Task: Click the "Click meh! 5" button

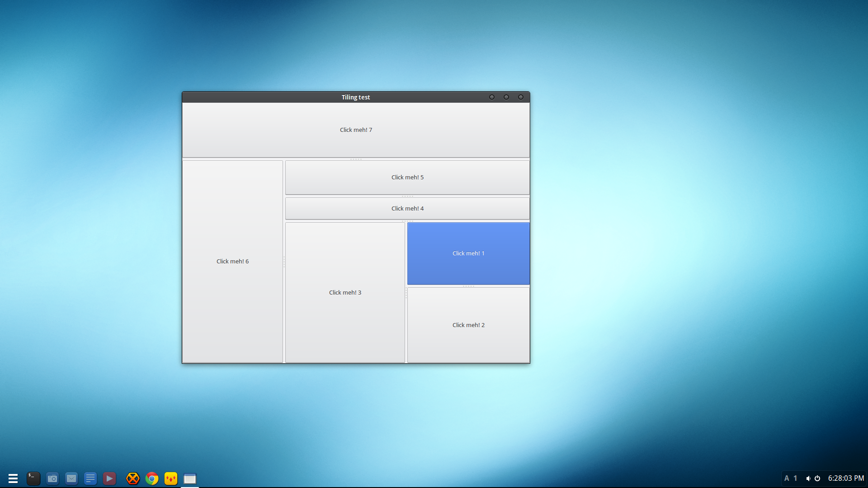Action: coord(407,178)
